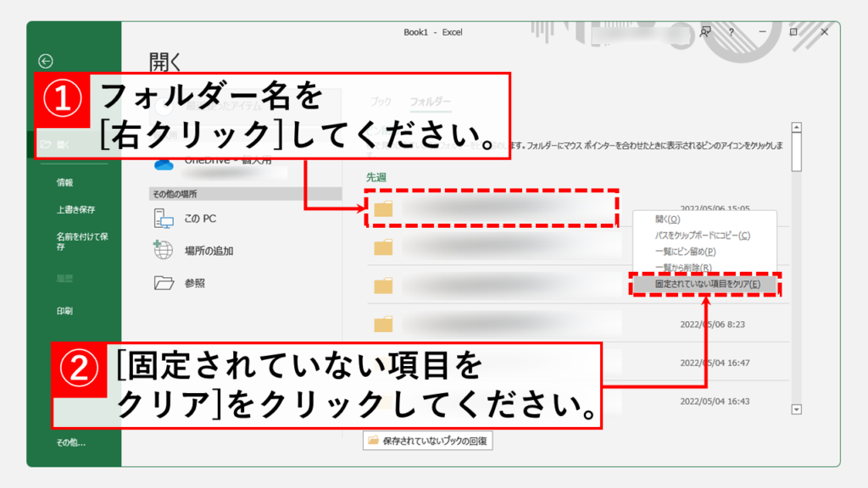Open 情報 in the left sidebar
868x488 pixels.
click(x=65, y=182)
